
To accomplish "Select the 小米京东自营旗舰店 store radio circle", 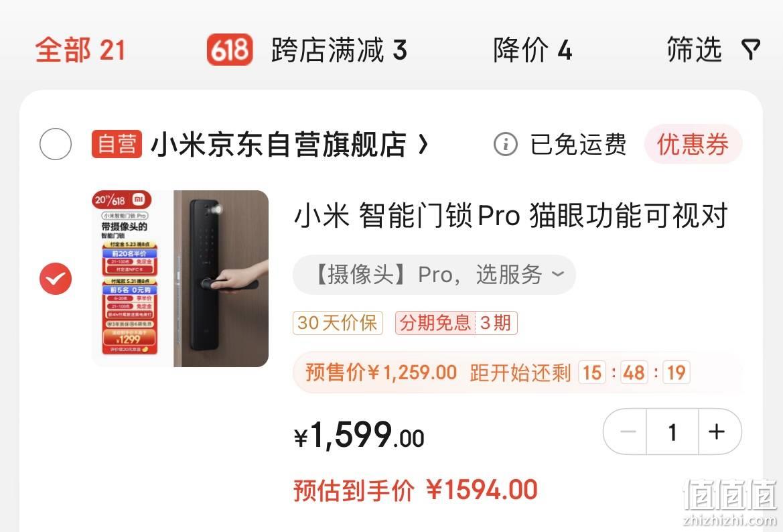I will (56, 144).
